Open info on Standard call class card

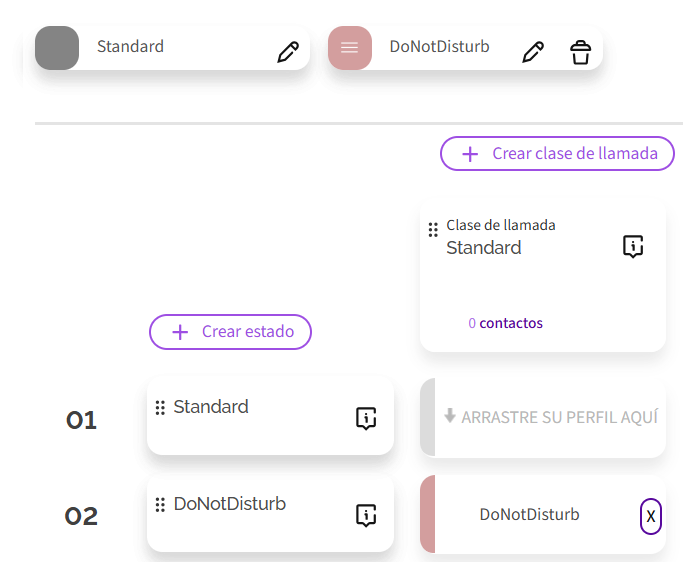(x=632, y=247)
